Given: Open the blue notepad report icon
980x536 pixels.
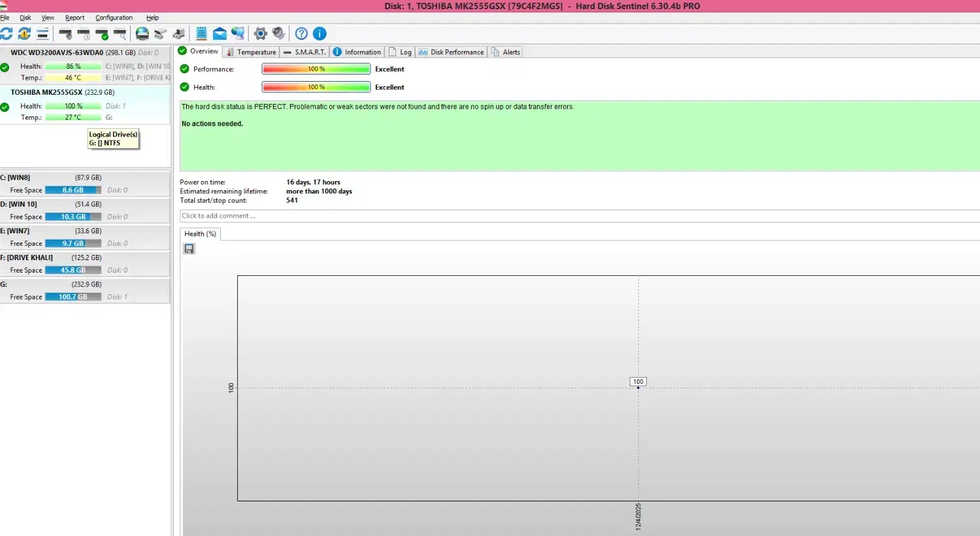Looking at the screenshot, I should (x=201, y=33).
